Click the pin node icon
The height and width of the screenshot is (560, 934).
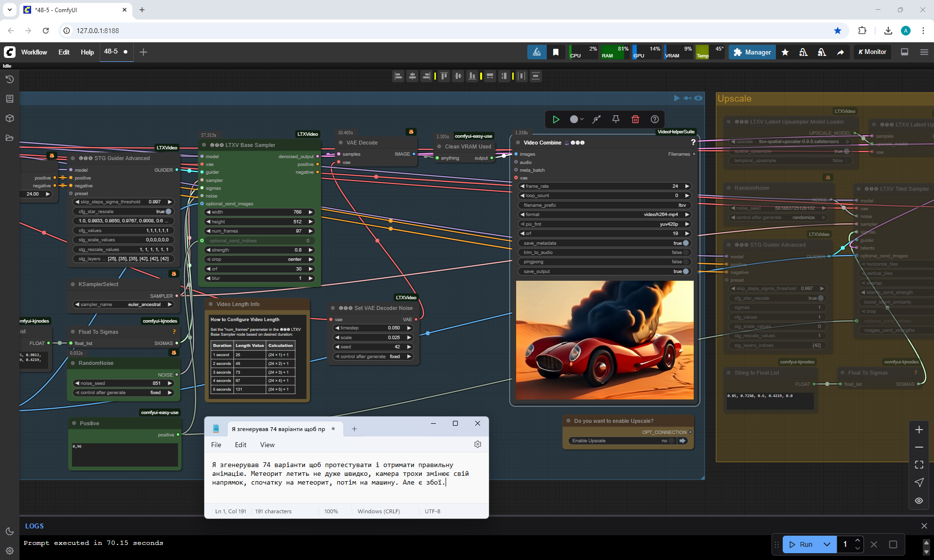[x=615, y=119]
